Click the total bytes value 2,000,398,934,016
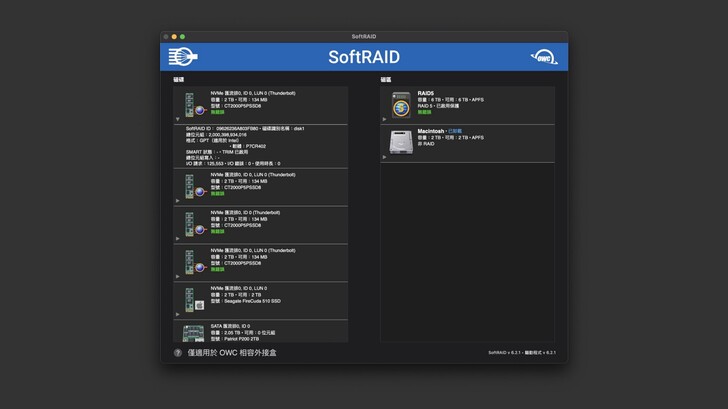This screenshot has width=728, height=409. pyautogui.click(x=228, y=135)
